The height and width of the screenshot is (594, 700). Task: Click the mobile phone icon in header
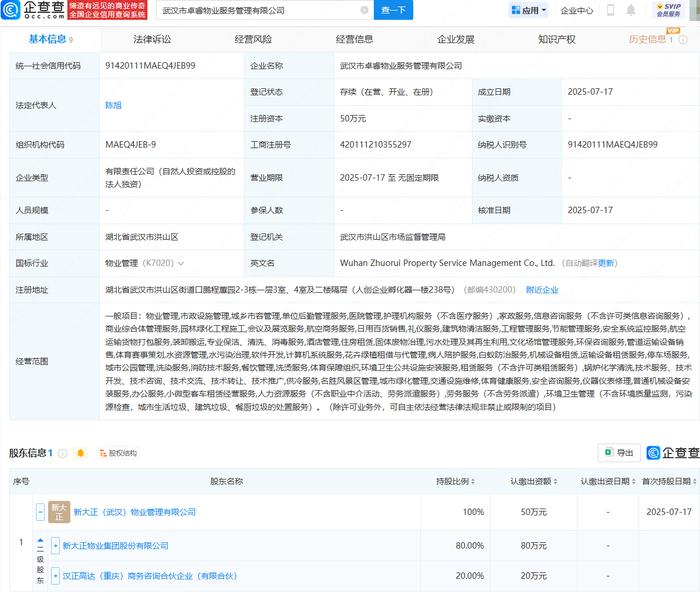pyautogui.click(x=610, y=10)
